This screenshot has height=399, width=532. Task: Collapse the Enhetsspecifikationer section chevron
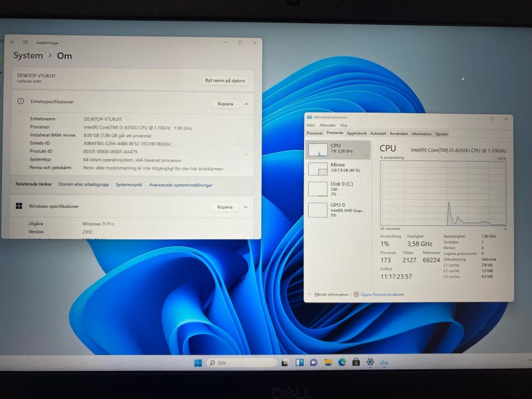(x=246, y=104)
